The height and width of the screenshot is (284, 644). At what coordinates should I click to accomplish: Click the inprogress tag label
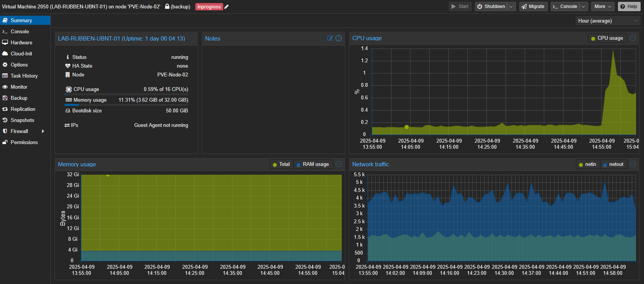[x=209, y=7]
